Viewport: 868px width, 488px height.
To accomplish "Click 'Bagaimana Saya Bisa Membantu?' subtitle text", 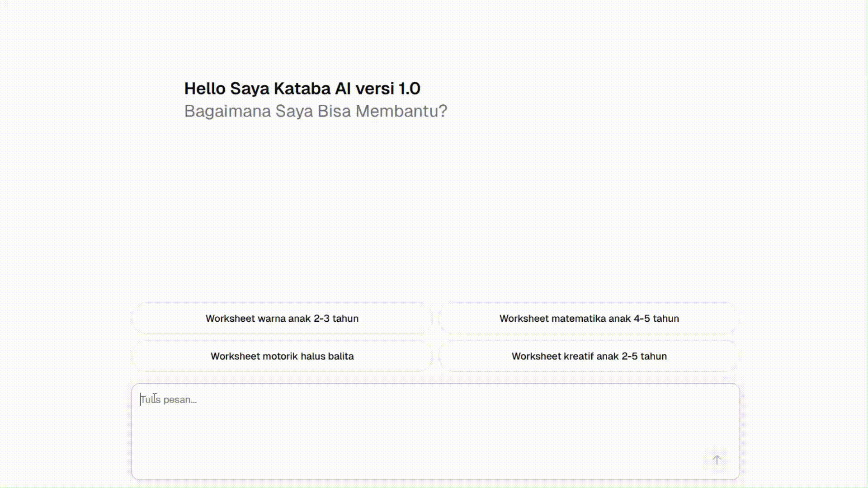I will [x=316, y=111].
